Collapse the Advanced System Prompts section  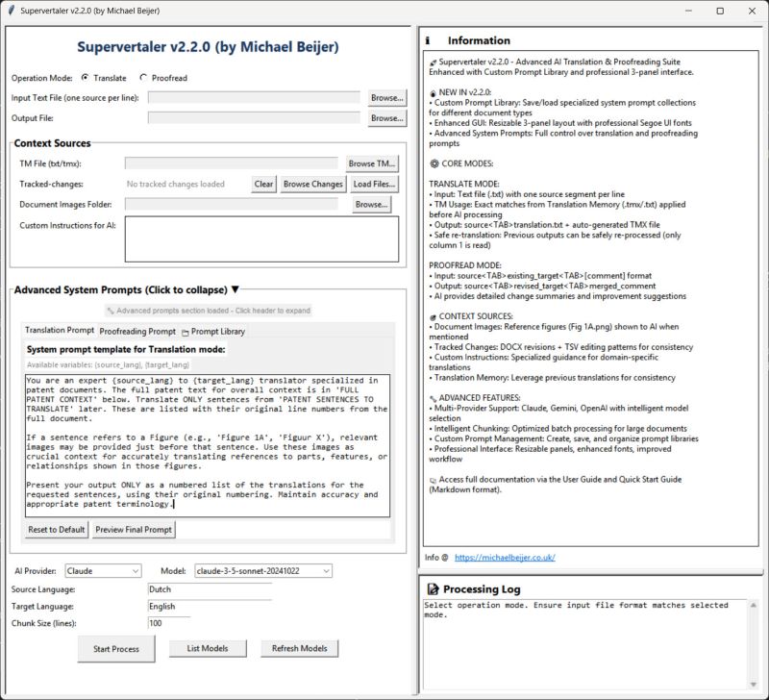click(126, 290)
